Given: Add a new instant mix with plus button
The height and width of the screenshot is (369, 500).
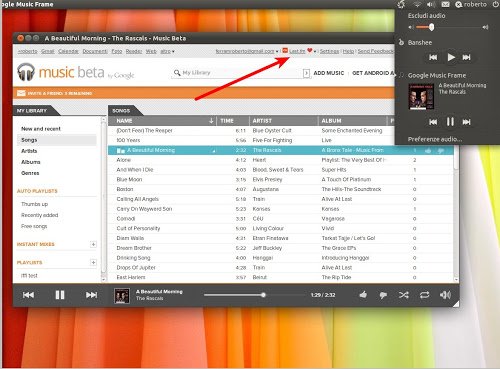Looking at the screenshot, I should pos(93,244).
